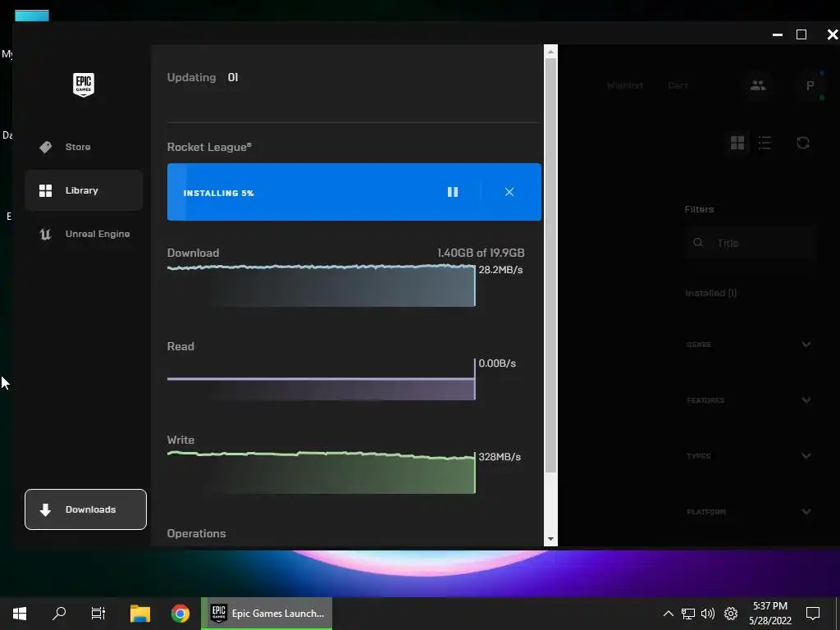Screen dimensions: 840x630
Task: Click the 1.40GB of 19.9GB text
Action: (481, 253)
